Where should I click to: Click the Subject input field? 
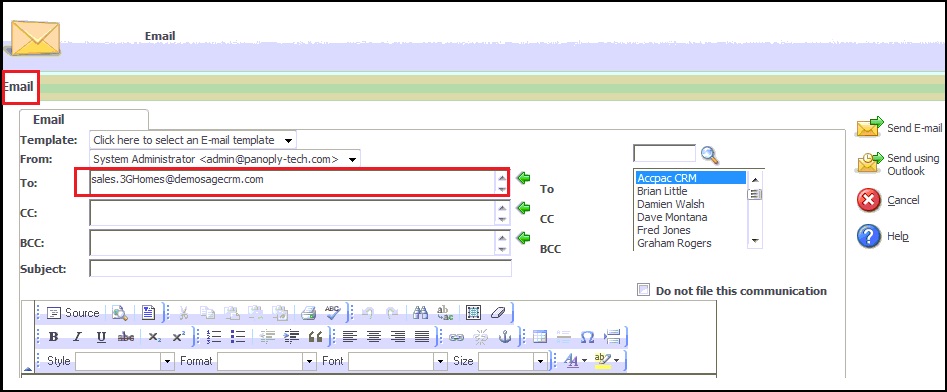pos(300,268)
